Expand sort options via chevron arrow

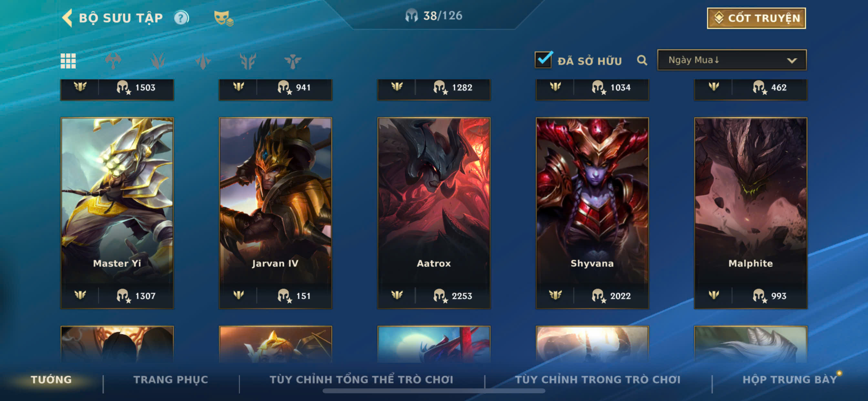792,61
